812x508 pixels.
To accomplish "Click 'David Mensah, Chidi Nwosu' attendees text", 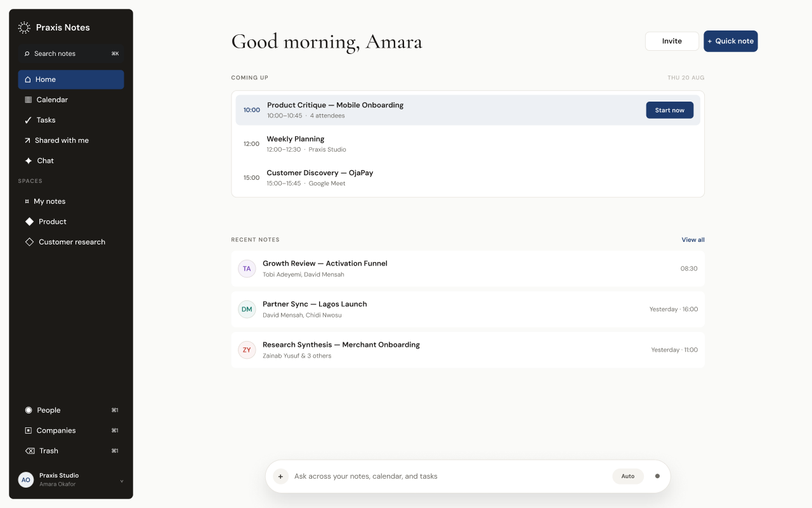I will click(302, 315).
